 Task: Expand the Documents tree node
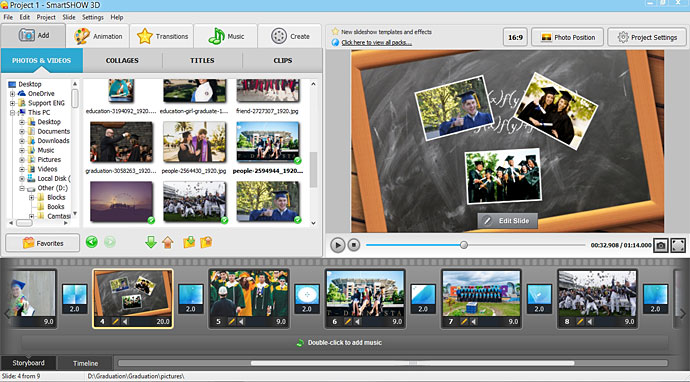[22, 132]
